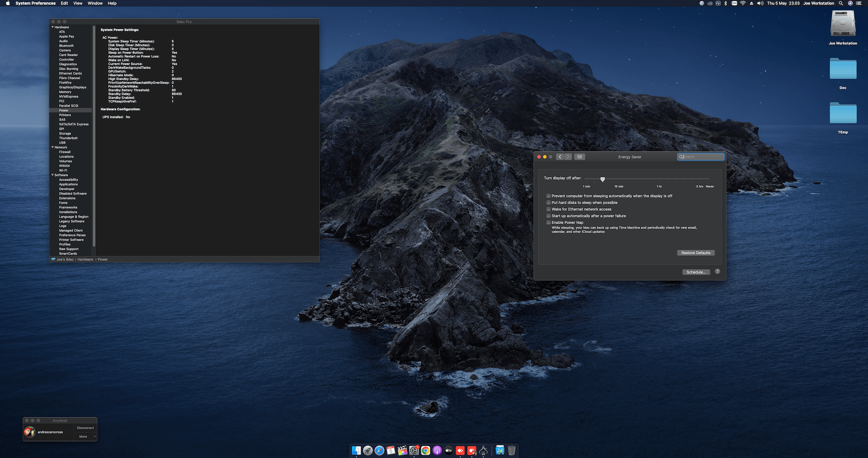Open the Window menu
Image resolution: width=868 pixels, height=458 pixels.
(95, 3)
